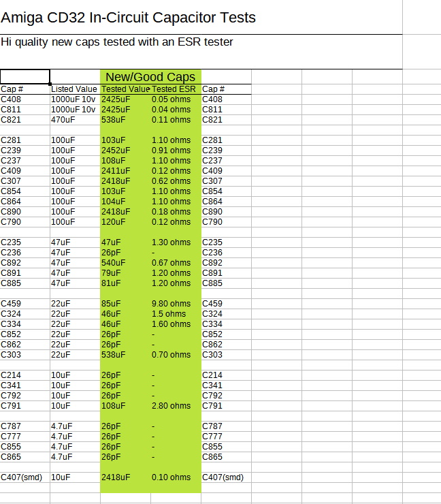This screenshot has height=504, width=441.
Task: Click tested ESR '0.62 ohms'
Action: [x=171, y=181]
